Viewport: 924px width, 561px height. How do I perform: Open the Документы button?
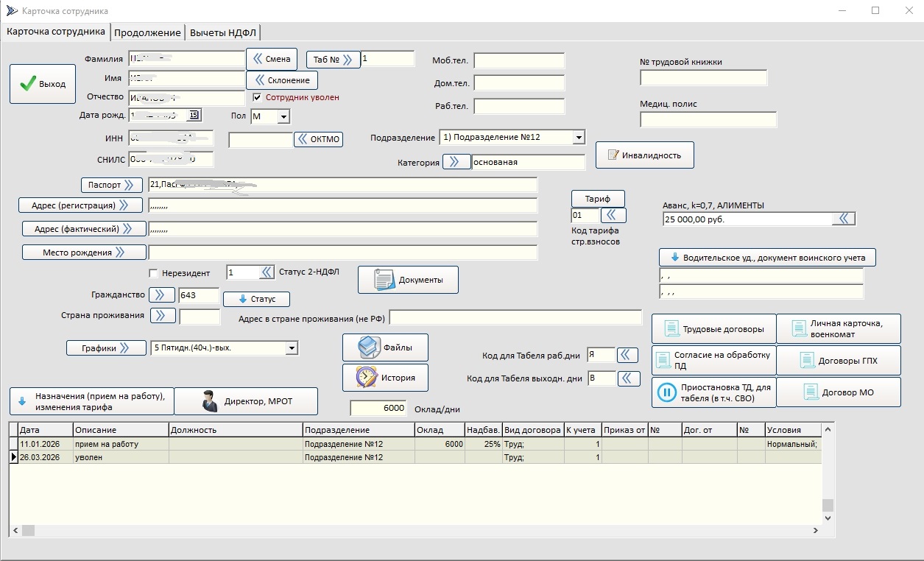click(x=409, y=280)
